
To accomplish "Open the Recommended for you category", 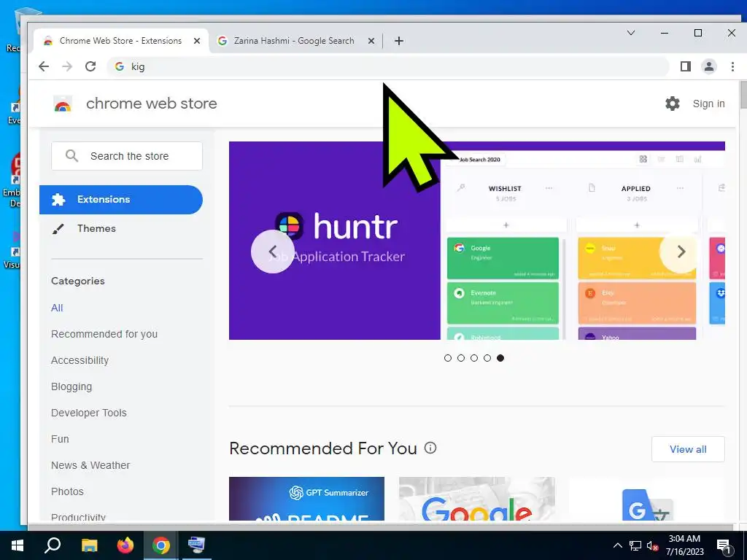I will (104, 334).
